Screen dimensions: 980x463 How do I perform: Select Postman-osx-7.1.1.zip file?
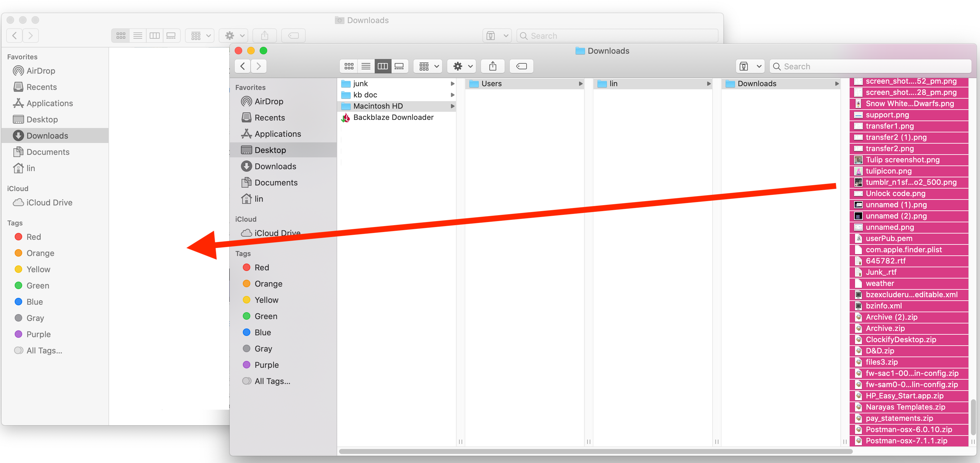[x=909, y=441]
